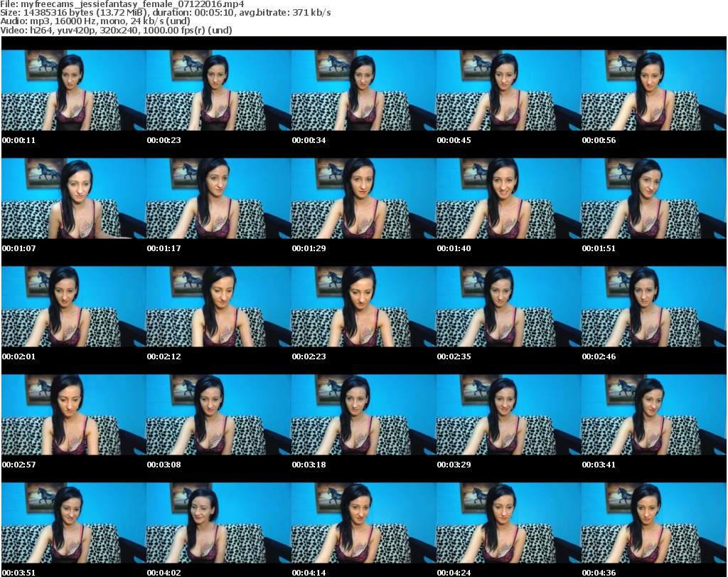Select the thumbnail frame at 00:03:51
The height and width of the screenshot is (577, 728).
[x=74, y=523]
